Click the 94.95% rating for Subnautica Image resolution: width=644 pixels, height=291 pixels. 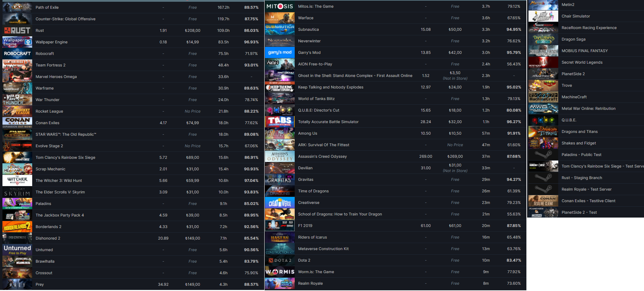[514, 29]
